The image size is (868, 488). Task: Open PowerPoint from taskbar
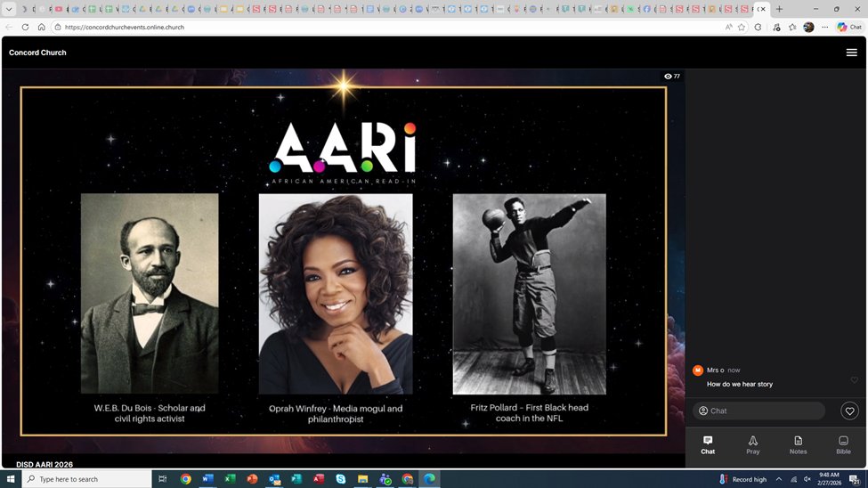[252, 478]
